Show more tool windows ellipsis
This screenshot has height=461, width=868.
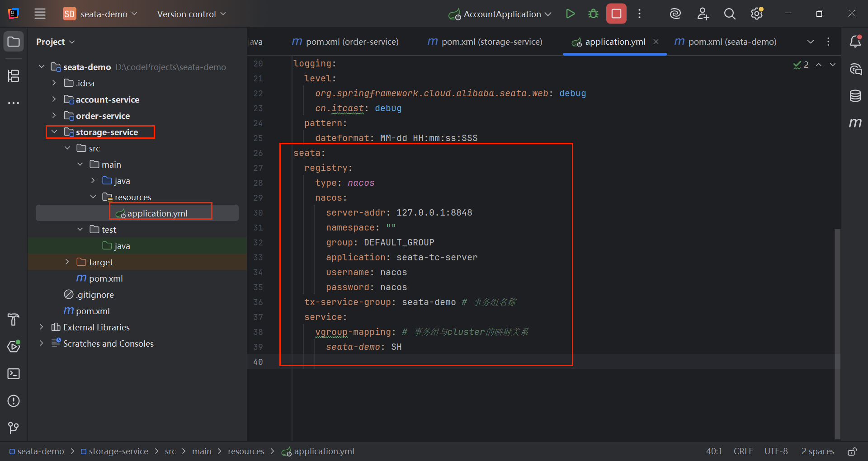coord(14,103)
